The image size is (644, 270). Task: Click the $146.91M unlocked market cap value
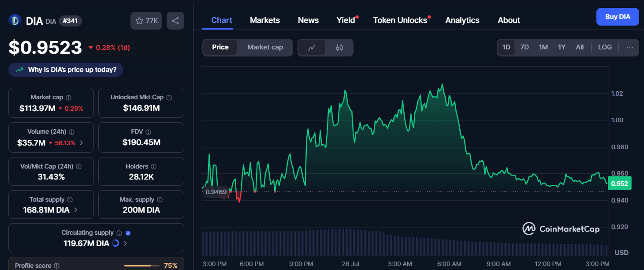click(141, 108)
